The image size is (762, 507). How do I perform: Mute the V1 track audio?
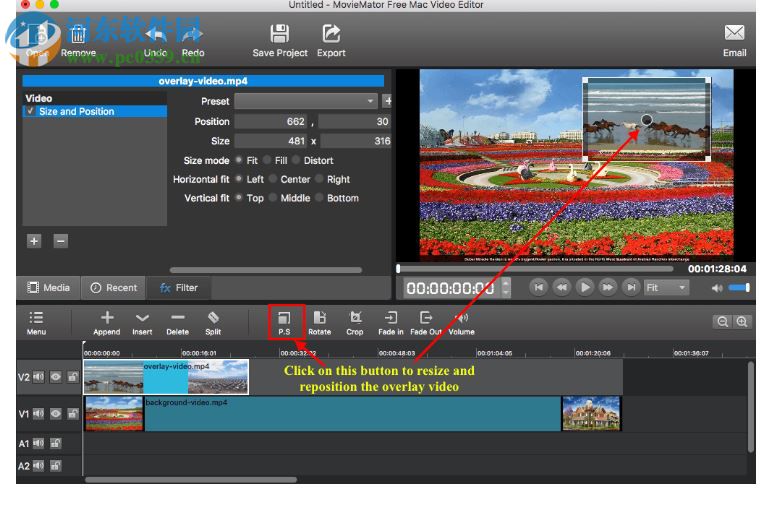(39, 414)
